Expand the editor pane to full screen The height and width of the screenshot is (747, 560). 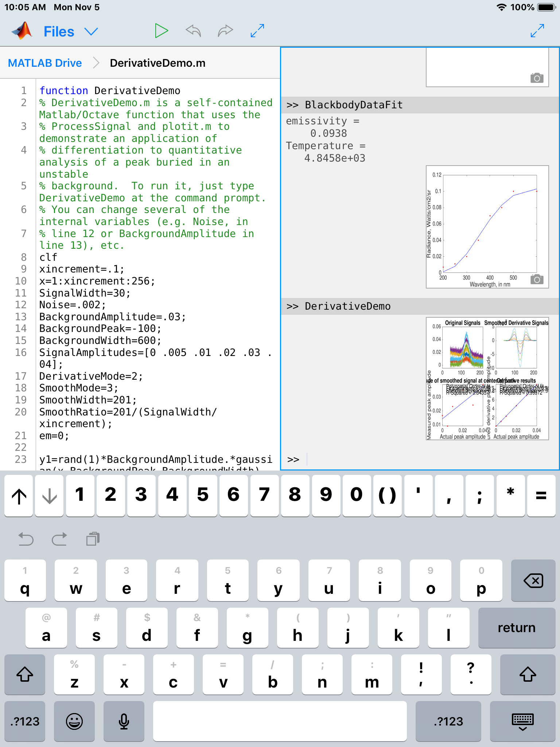click(257, 31)
